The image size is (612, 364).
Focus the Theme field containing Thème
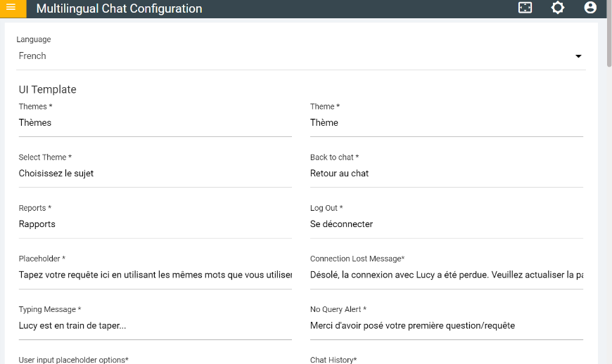pyautogui.click(x=447, y=123)
